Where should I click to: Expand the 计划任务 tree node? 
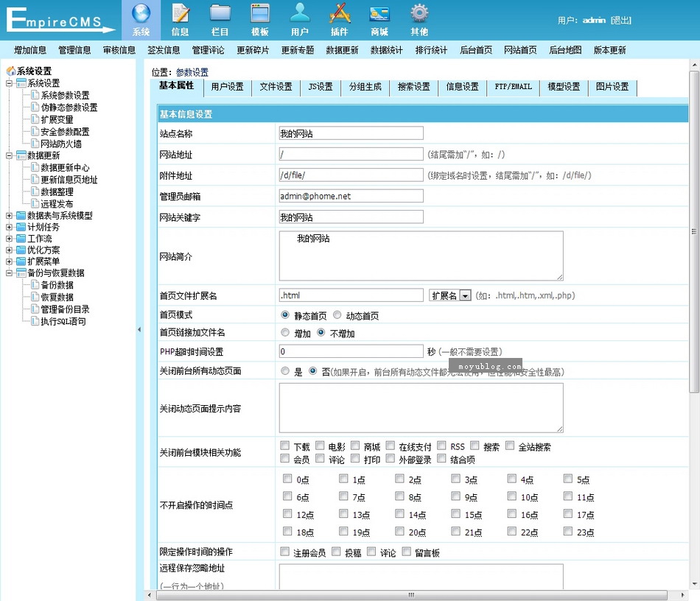point(9,227)
